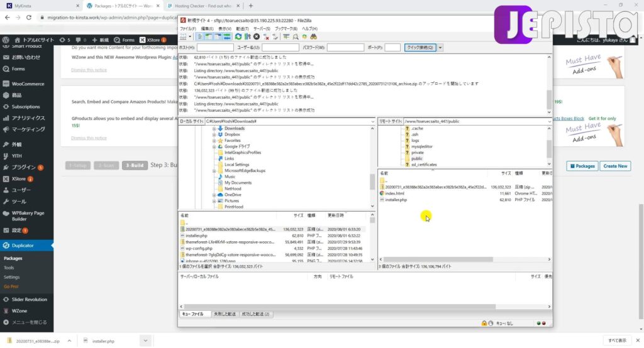The image size is (644, 348).
Task: Toggle the transfer queue display button
Action: pos(226,37)
